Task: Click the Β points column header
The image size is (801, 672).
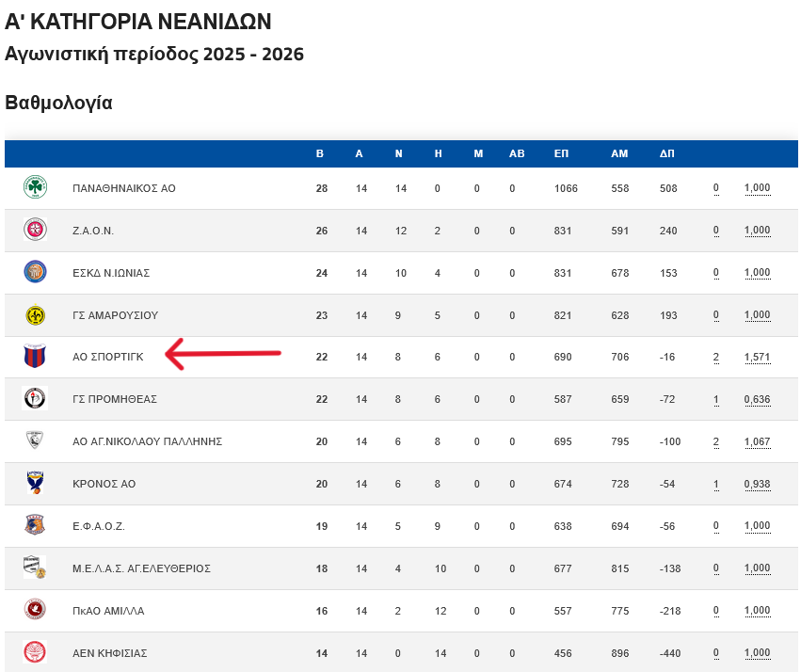Action: (320, 153)
